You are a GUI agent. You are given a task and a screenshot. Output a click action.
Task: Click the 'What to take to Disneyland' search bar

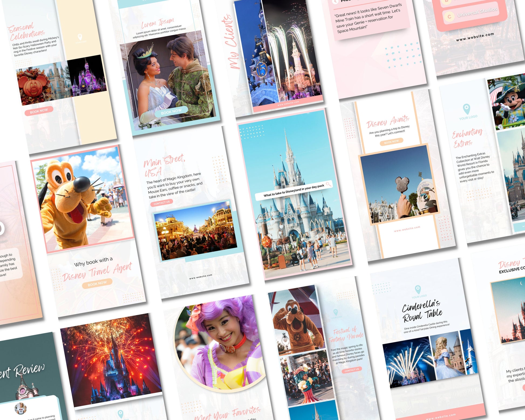294,190
